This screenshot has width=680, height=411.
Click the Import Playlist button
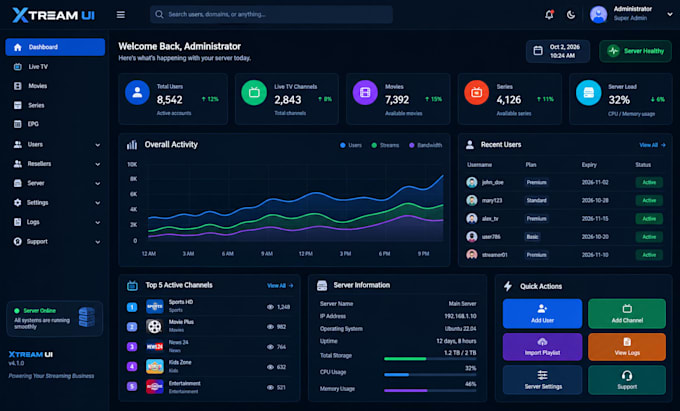coord(543,347)
